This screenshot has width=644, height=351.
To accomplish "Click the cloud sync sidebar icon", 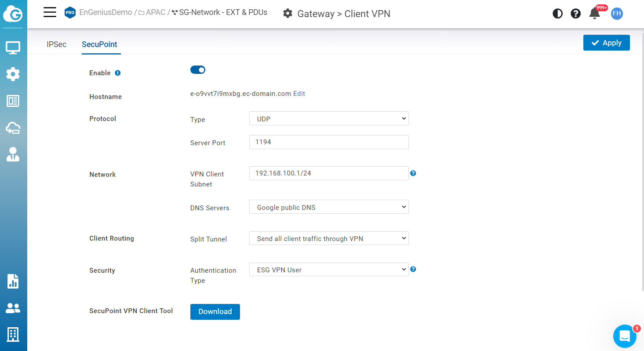I will click(13, 128).
